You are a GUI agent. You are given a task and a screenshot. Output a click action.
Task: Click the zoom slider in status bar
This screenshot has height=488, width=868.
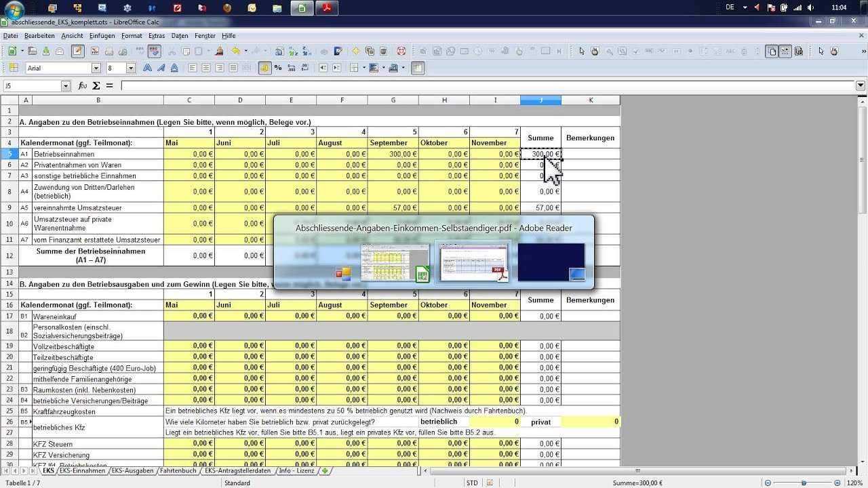pyautogui.click(x=804, y=483)
